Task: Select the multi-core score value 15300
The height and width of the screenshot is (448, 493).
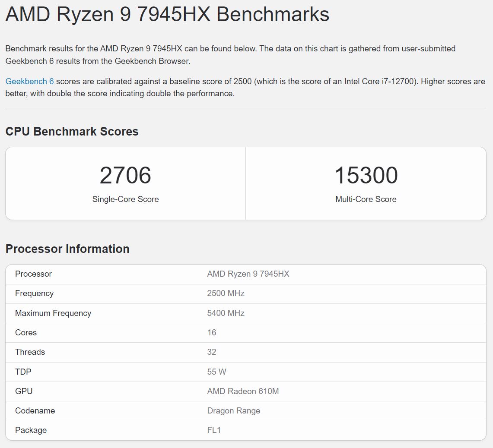Action: click(366, 175)
